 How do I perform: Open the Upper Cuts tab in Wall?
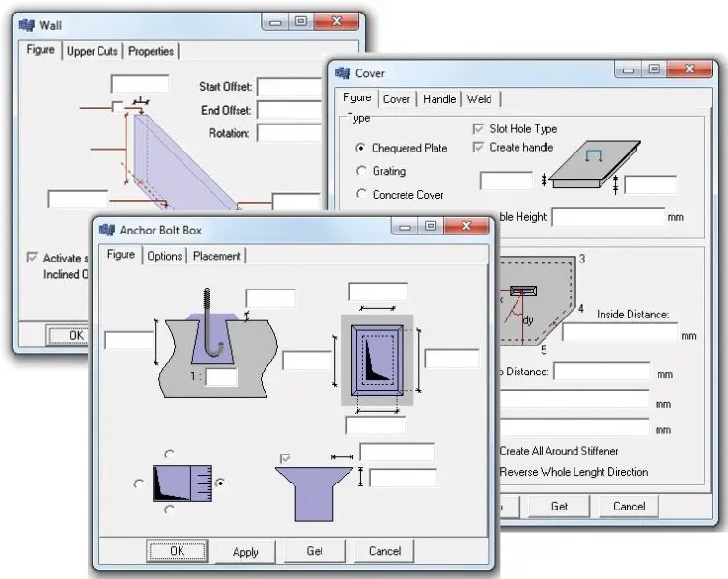click(92, 51)
